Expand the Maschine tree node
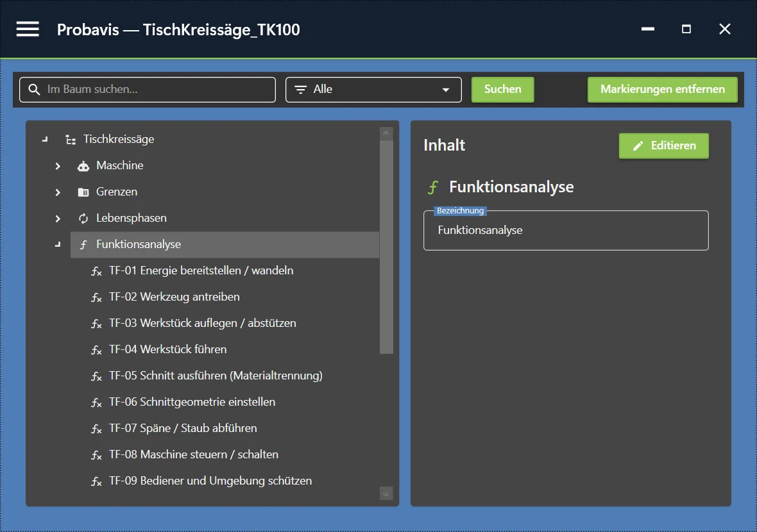 pos(58,166)
